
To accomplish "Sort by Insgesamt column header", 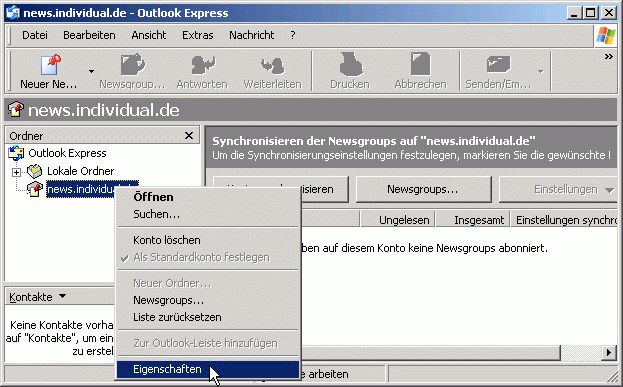I will [473, 220].
